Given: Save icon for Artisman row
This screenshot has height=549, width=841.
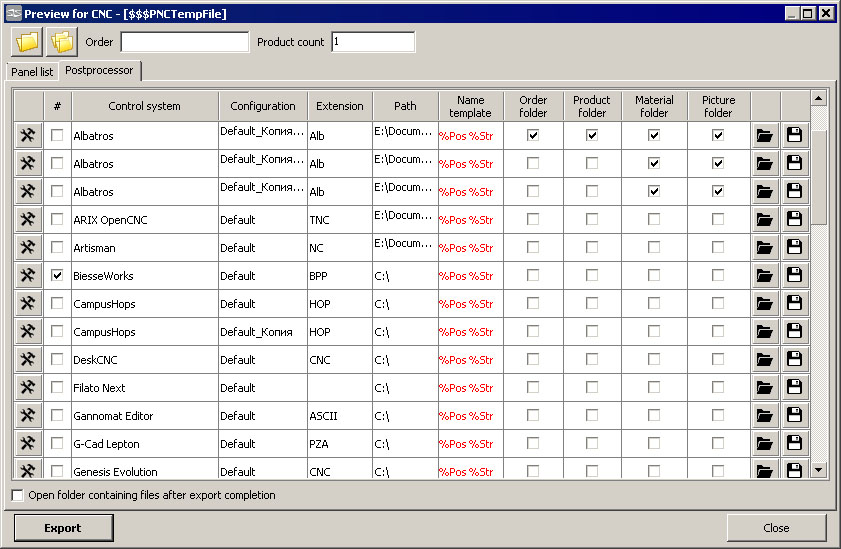Looking at the screenshot, I should click(795, 247).
